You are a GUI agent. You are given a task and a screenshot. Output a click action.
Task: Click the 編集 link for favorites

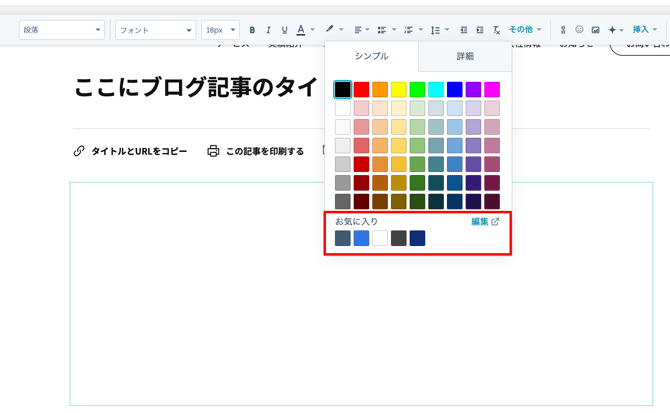[485, 222]
